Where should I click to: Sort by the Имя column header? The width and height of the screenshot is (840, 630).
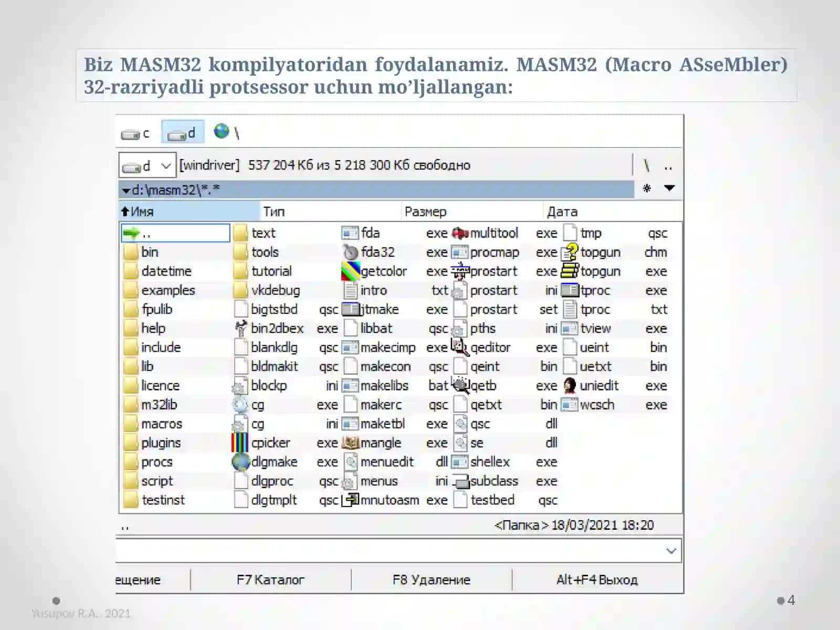tap(190, 212)
